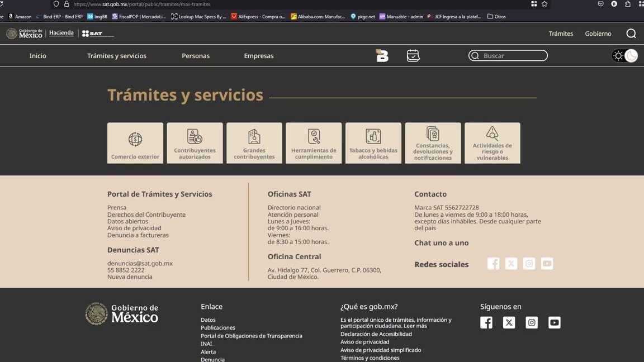Open Constancias, devoluciones y notificaciones tile
This screenshot has height=362, width=644.
tap(433, 143)
